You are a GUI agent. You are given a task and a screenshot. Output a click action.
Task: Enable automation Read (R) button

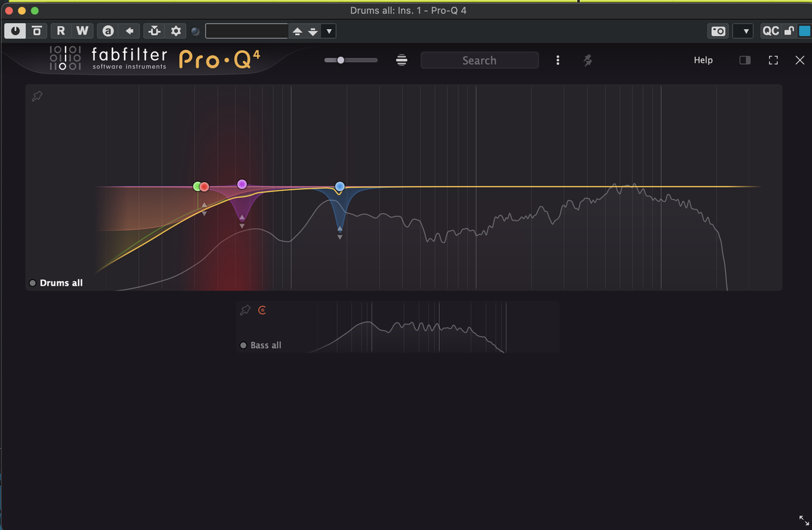point(61,30)
